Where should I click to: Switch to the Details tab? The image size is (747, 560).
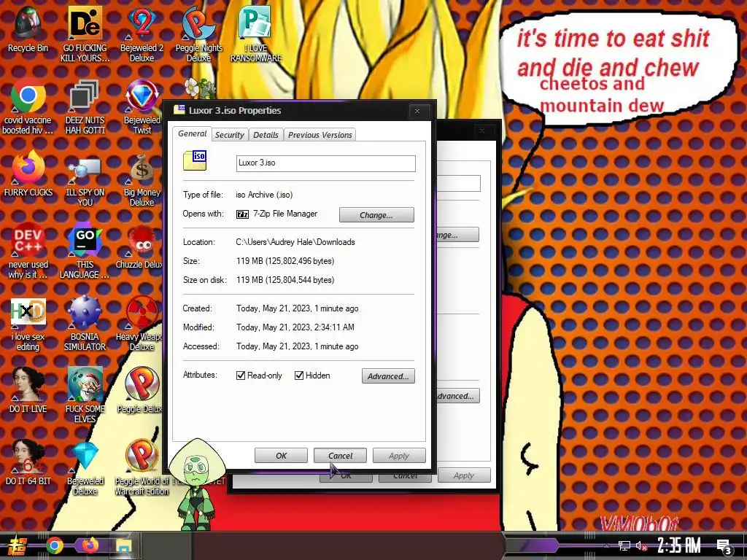pyautogui.click(x=266, y=135)
